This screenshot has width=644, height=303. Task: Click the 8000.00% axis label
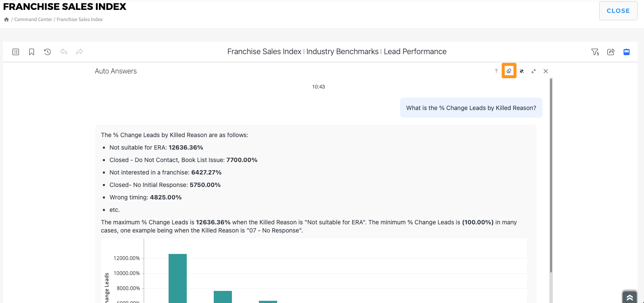coord(128,288)
